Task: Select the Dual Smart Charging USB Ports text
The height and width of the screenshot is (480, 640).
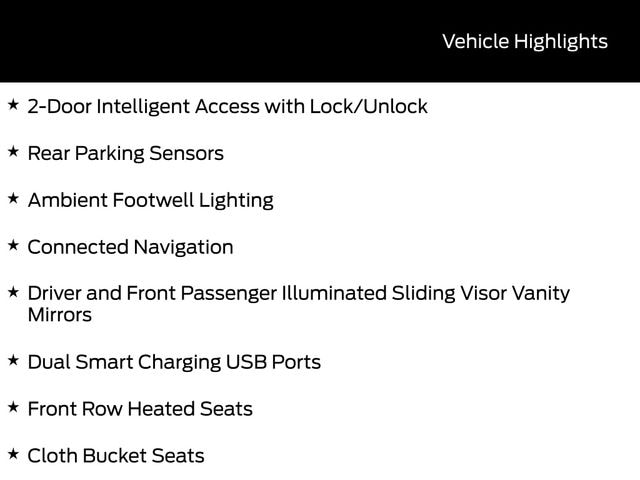Action: coord(174,362)
